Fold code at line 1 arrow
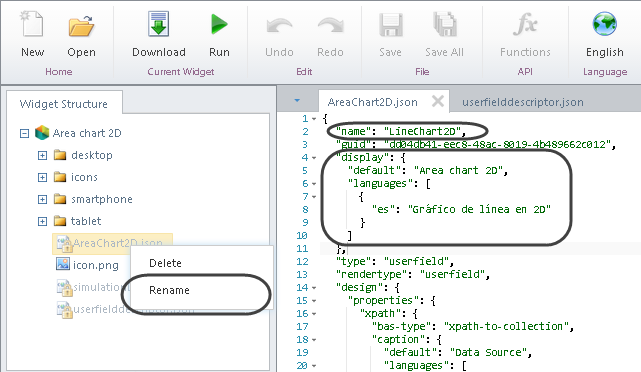 pyautogui.click(x=314, y=119)
